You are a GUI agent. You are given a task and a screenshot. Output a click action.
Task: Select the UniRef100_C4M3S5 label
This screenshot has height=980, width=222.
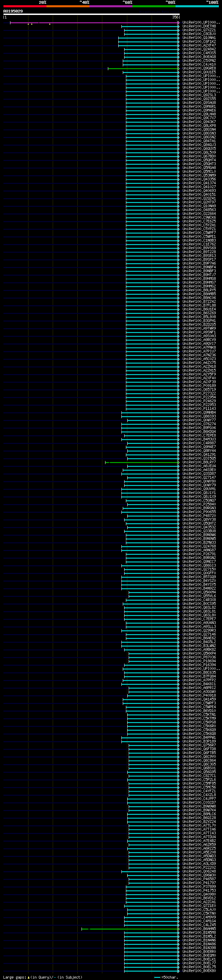click(199, 53)
